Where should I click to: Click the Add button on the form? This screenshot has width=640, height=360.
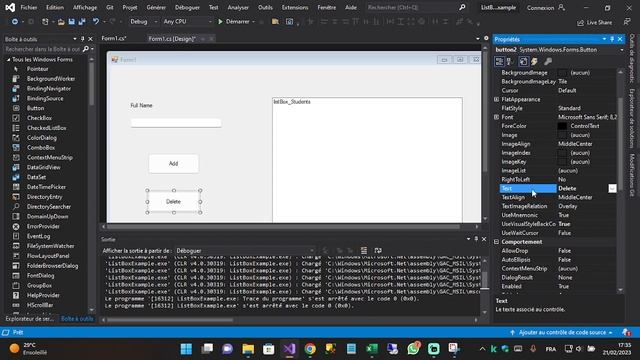(173, 164)
